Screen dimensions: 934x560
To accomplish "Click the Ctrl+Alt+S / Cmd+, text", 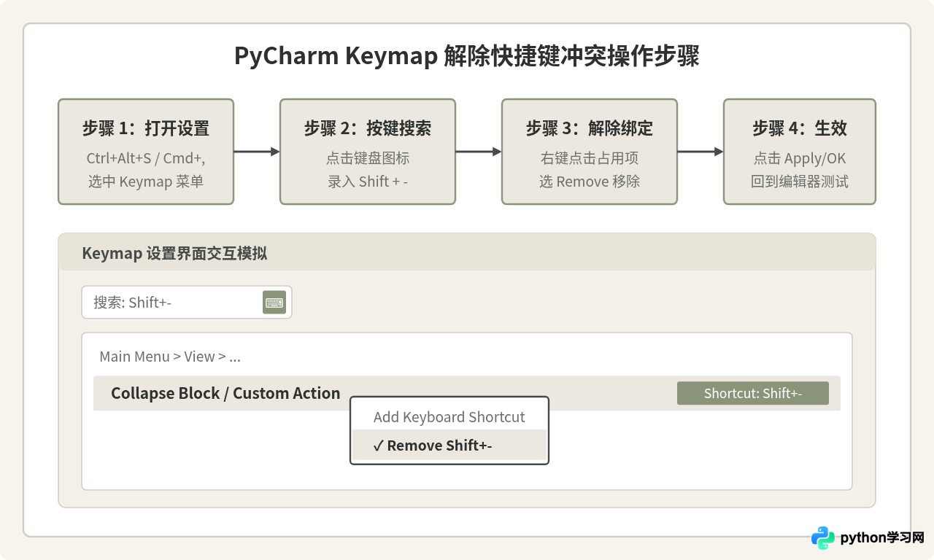I will 146,158.
